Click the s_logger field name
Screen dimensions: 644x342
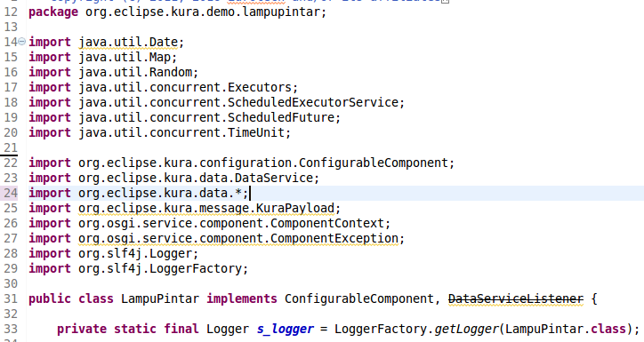coord(285,330)
